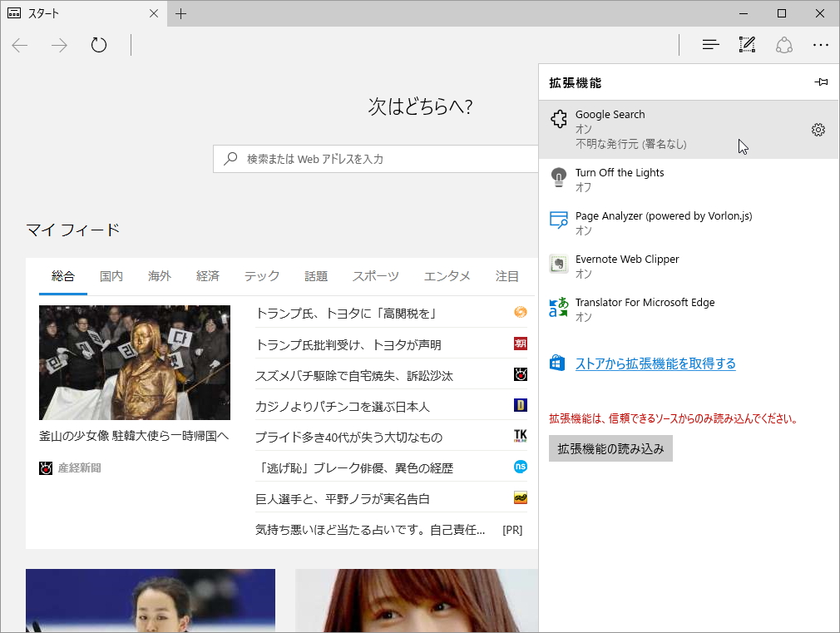Switch to the 国内 tab
The image size is (840, 633).
(111, 276)
